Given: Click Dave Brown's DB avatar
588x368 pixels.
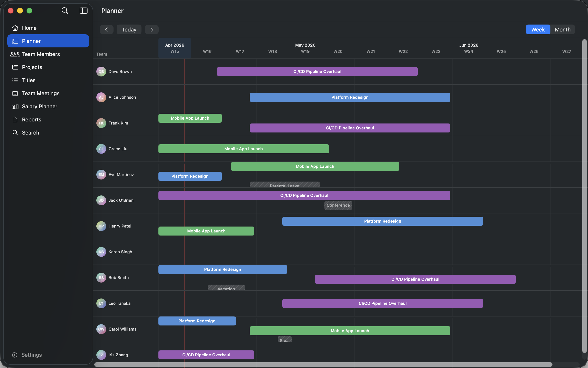Looking at the screenshot, I should click(x=101, y=72).
